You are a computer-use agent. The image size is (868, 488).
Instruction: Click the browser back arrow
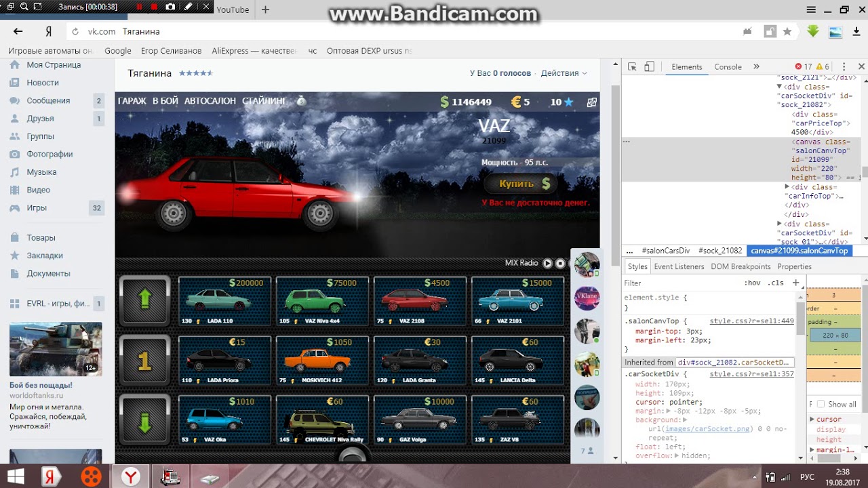pos(18,31)
